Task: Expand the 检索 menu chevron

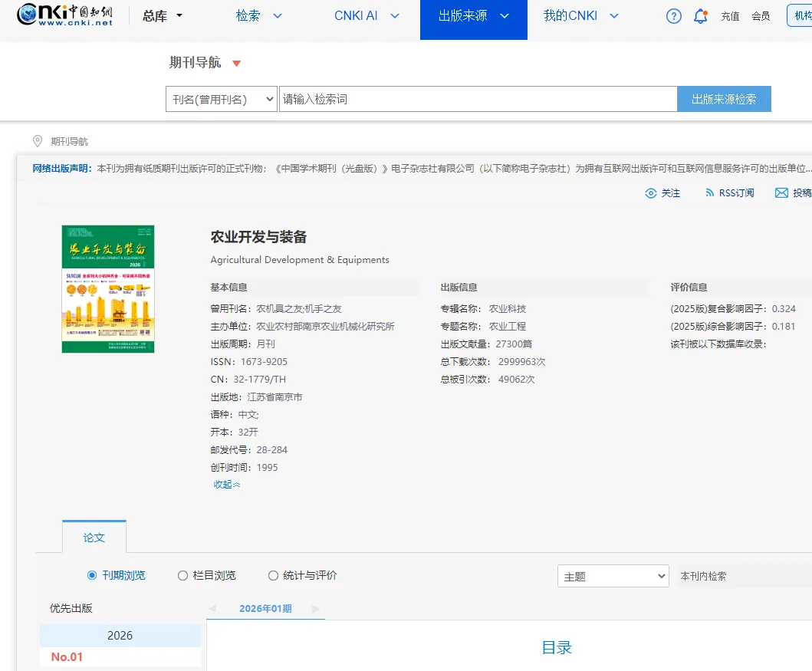Action: [x=278, y=16]
